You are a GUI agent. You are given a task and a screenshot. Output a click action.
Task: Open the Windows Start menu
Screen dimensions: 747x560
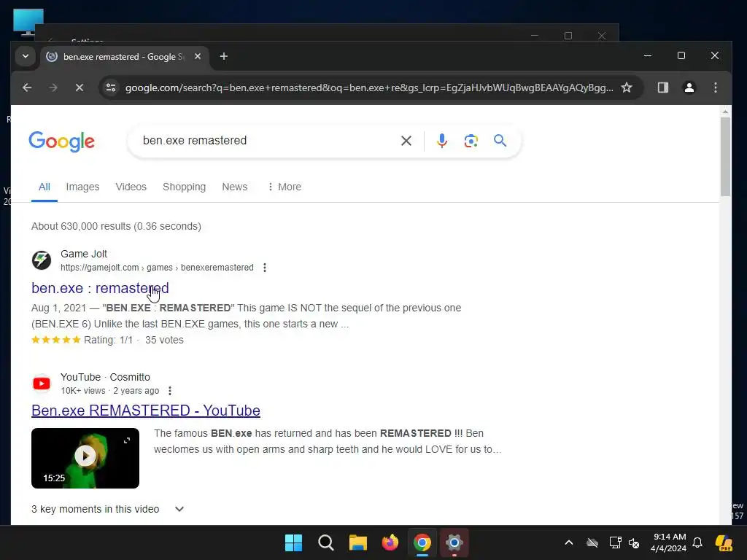click(x=293, y=542)
